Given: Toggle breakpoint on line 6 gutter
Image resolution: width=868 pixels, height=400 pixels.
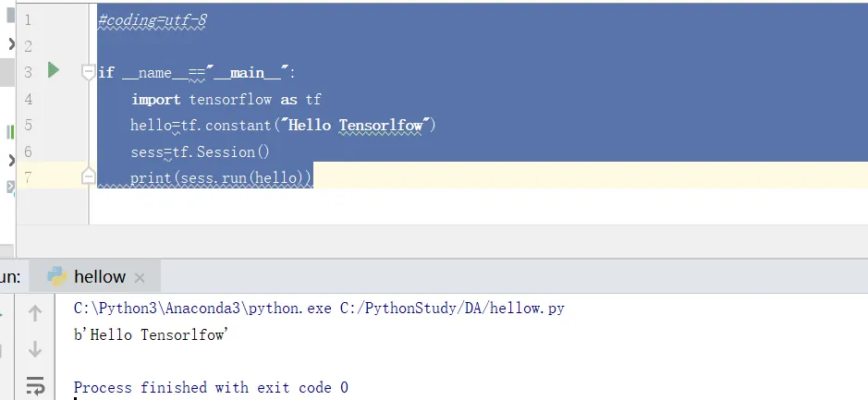Looking at the screenshot, I should (x=55, y=152).
